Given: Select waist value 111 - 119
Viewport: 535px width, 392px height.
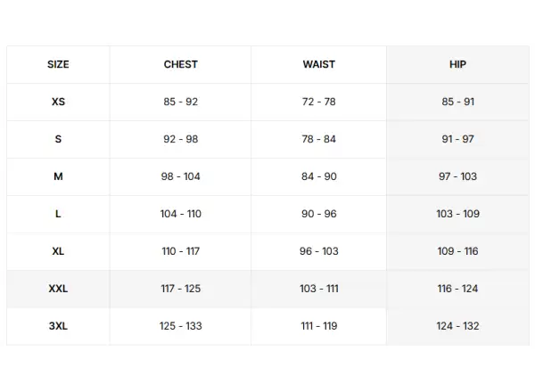Looking at the screenshot, I should pyautogui.click(x=318, y=326).
